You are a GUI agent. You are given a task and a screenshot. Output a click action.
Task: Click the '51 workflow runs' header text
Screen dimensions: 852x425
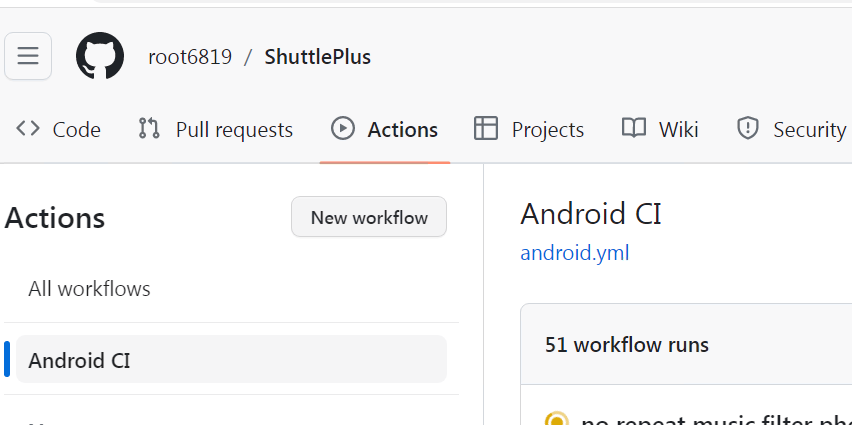click(x=627, y=345)
